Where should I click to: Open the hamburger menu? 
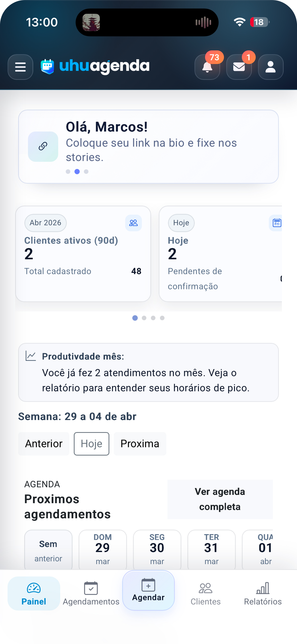coord(20,67)
